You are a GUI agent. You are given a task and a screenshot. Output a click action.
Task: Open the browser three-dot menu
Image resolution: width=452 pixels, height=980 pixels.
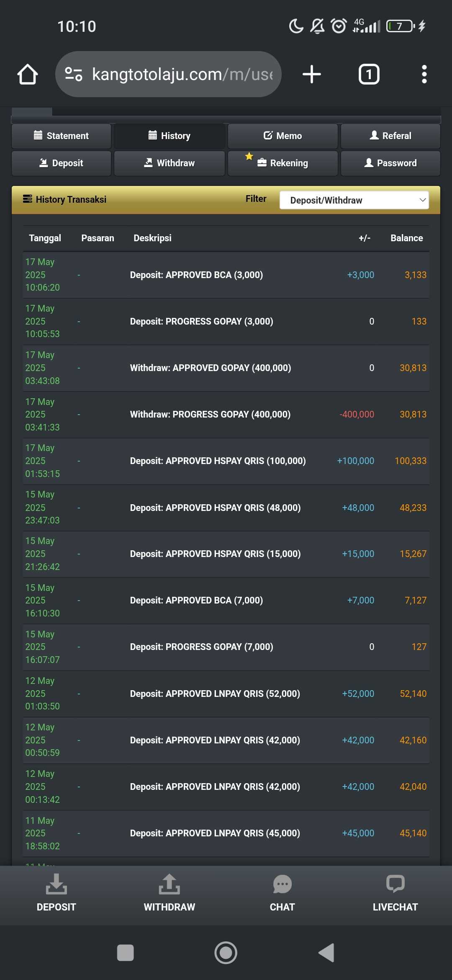click(424, 75)
